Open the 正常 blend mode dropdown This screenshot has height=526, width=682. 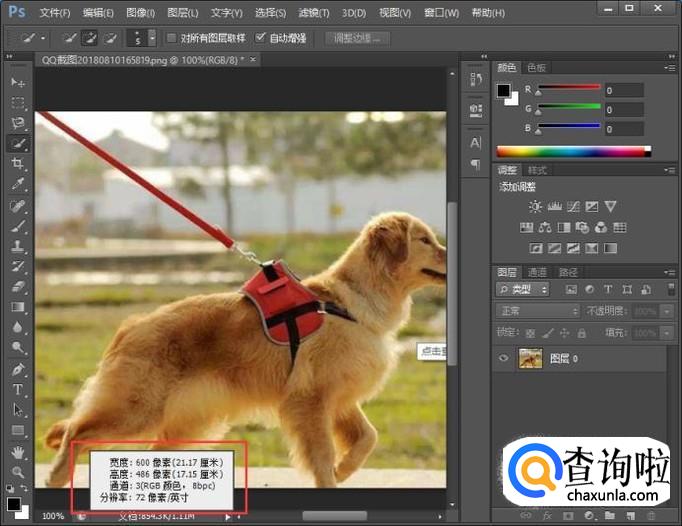(538, 311)
